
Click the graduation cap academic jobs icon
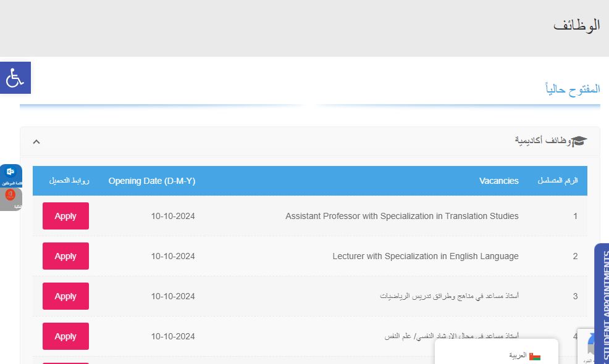(579, 141)
